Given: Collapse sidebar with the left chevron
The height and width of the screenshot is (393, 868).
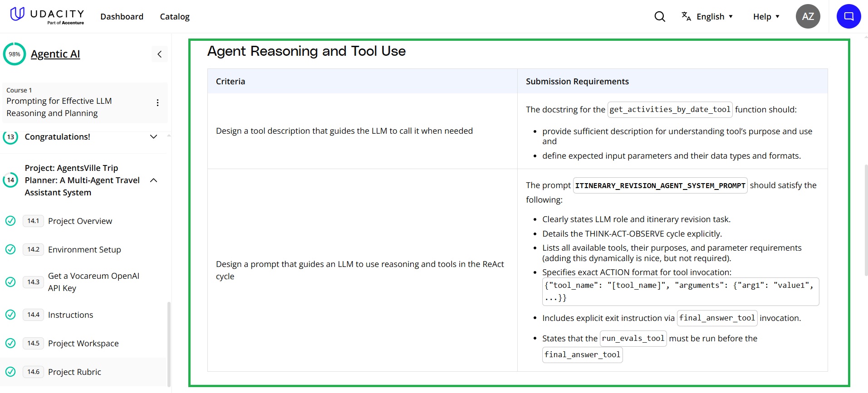Looking at the screenshot, I should pyautogui.click(x=160, y=54).
